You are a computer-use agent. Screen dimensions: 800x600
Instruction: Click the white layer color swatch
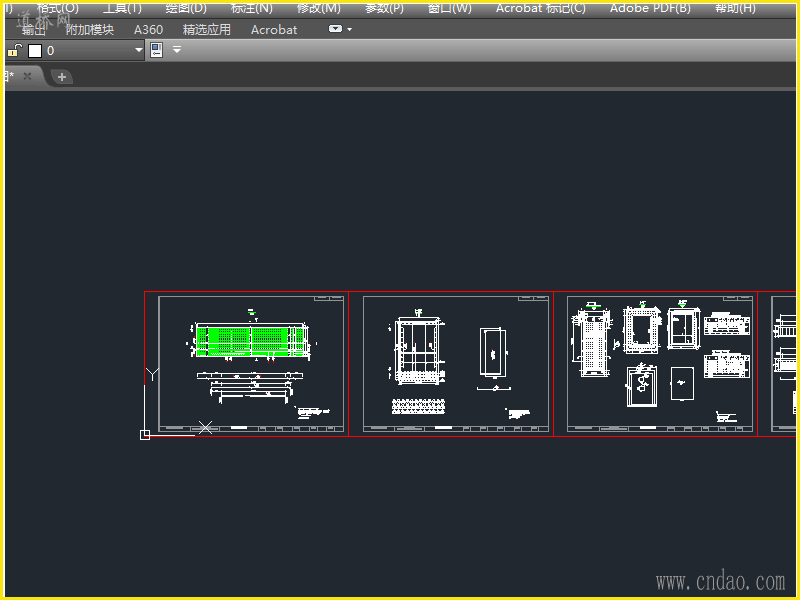click(35, 51)
